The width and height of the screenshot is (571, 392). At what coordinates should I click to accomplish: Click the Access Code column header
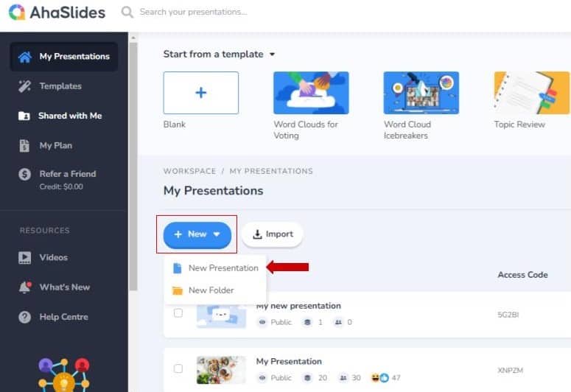pos(523,275)
